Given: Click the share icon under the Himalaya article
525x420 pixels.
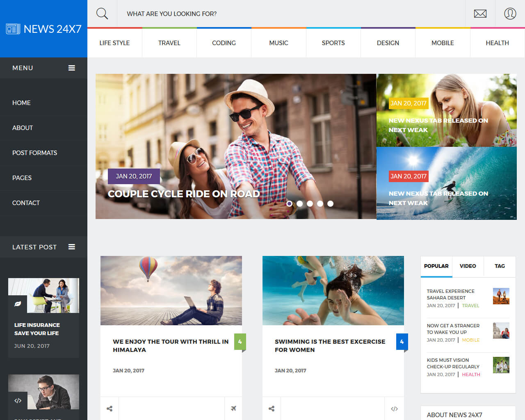Looking at the screenshot, I should coord(110,409).
